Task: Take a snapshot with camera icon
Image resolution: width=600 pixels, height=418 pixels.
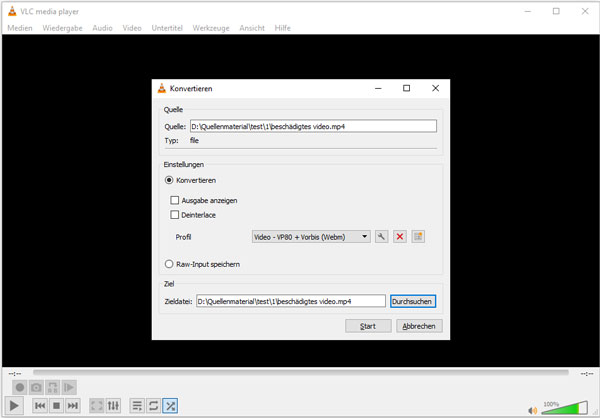Action: point(36,387)
